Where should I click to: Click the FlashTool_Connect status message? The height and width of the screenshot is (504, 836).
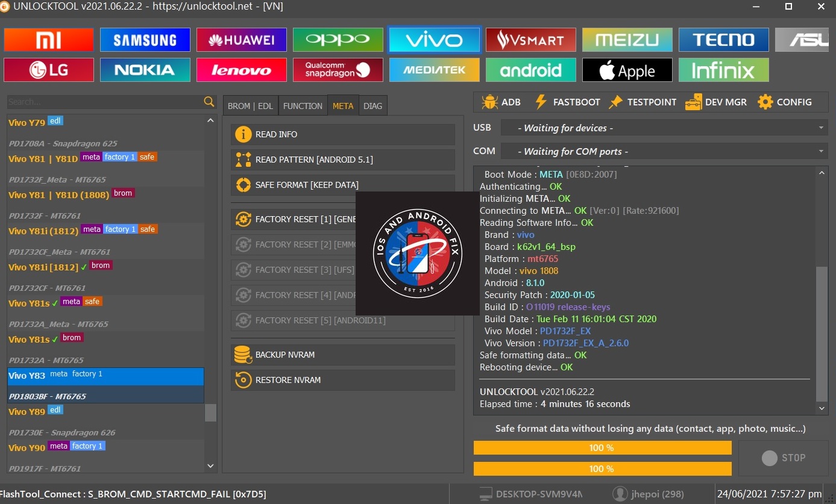coord(133,494)
